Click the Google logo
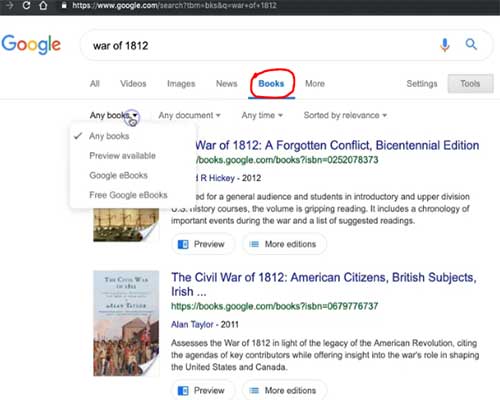The width and height of the screenshot is (500, 400). [x=31, y=45]
